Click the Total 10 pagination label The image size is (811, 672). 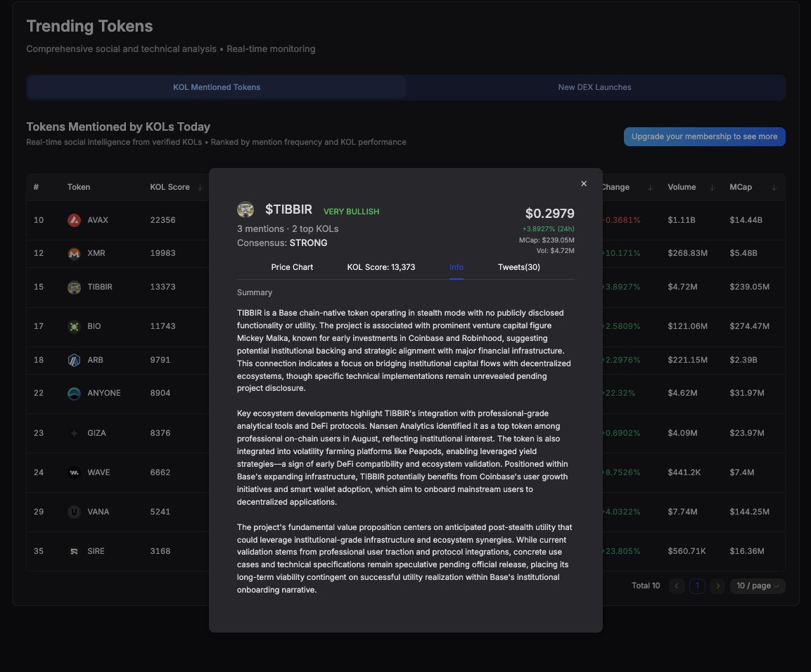click(646, 586)
